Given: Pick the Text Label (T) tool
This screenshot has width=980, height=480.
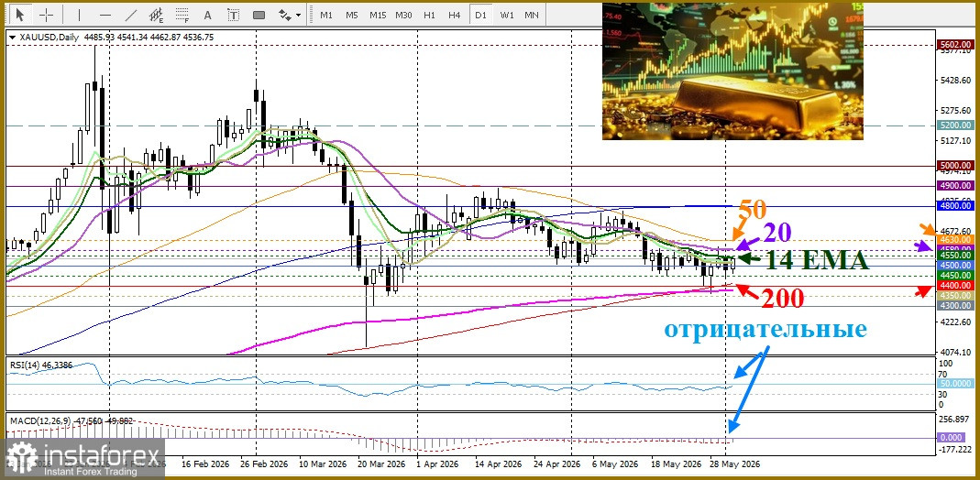Looking at the screenshot, I should pos(233,15).
